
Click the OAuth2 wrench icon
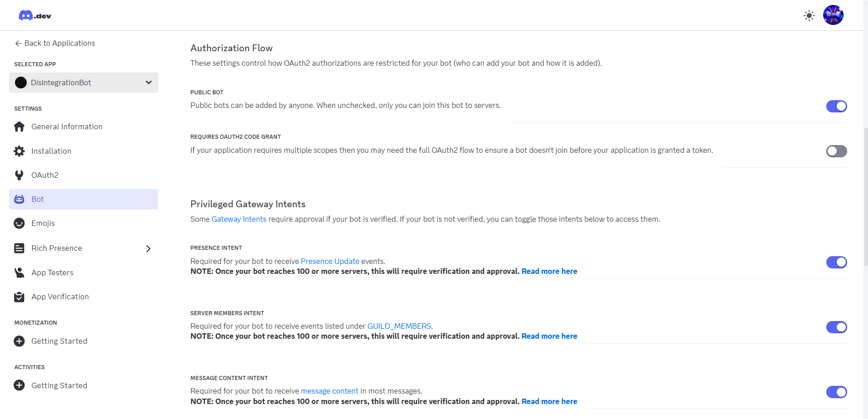[x=19, y=175]
